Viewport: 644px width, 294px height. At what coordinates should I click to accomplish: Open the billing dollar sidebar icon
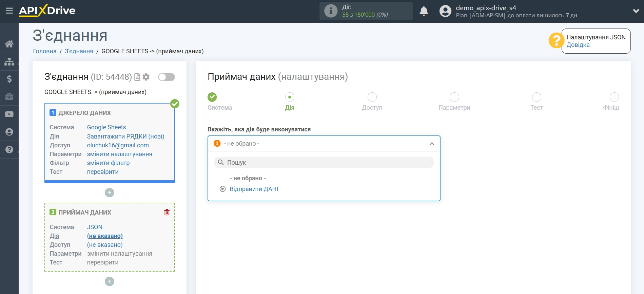[x=9, y=79]
